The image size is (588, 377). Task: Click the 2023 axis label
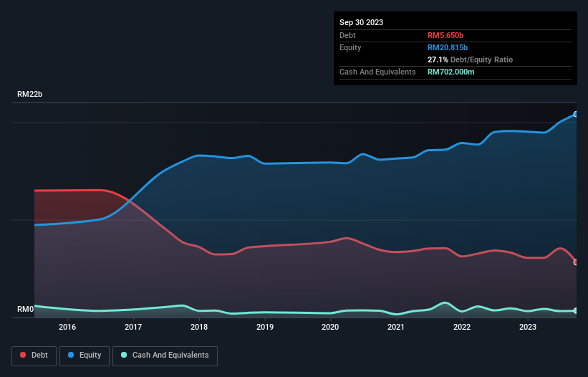(528, 327)
